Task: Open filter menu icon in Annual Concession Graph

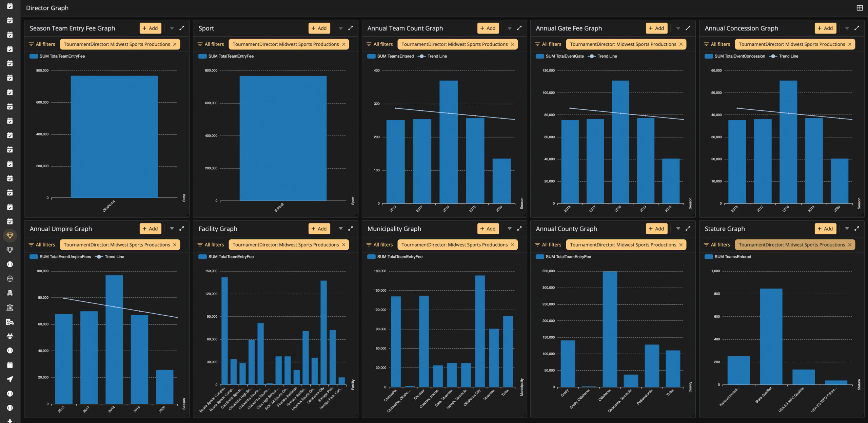Action: click(847, 28)
